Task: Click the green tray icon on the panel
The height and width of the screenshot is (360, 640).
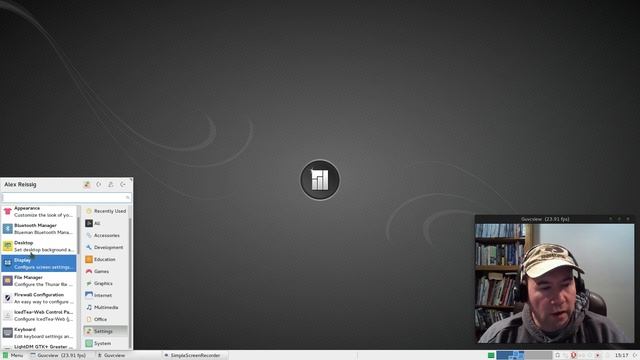Action: click(x=491, y=356)
